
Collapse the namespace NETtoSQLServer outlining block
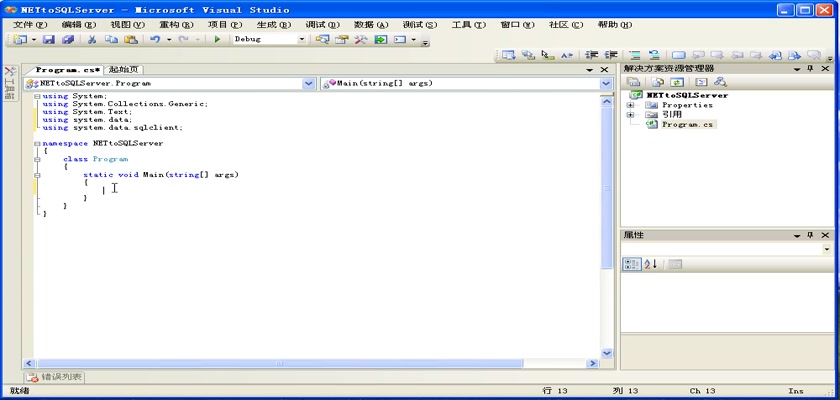click(37, 144)
